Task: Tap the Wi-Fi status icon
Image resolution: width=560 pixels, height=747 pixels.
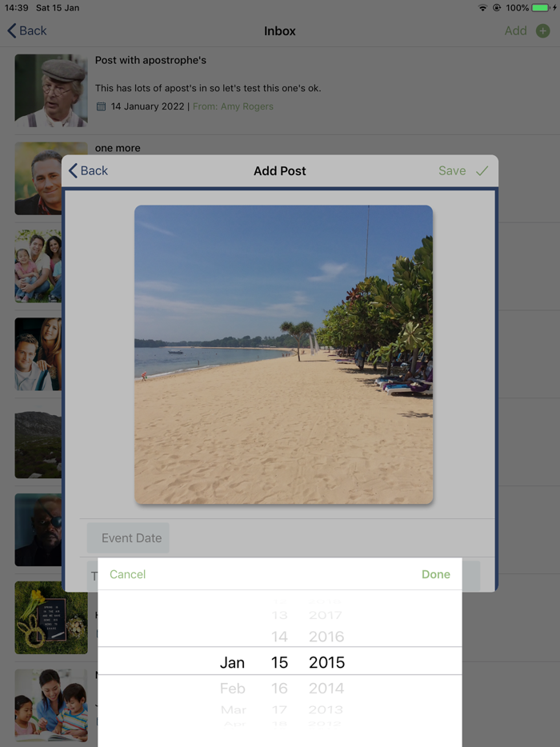Action: coord(482,8)
